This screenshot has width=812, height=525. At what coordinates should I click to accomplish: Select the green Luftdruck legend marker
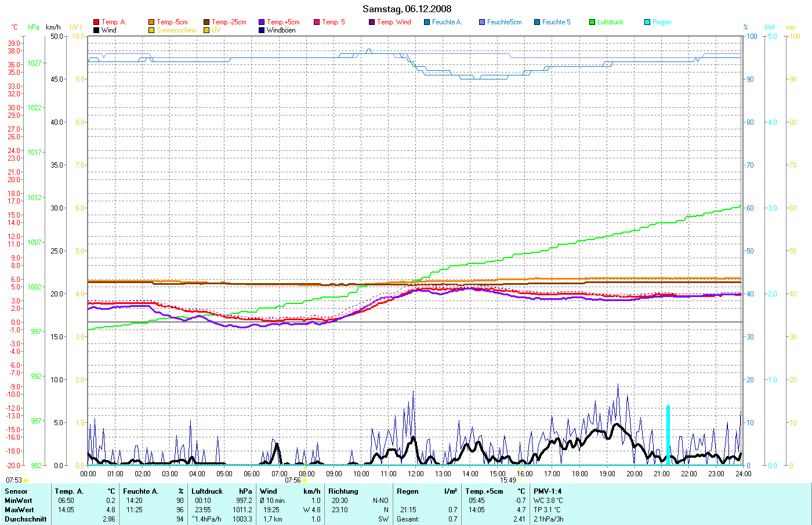592,22
